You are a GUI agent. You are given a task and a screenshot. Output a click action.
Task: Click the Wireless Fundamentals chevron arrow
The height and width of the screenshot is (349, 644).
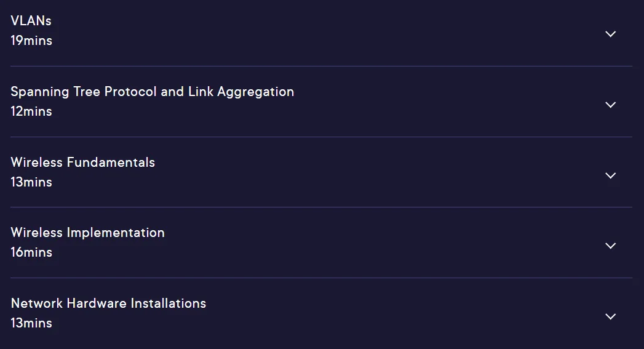(610, 175)
